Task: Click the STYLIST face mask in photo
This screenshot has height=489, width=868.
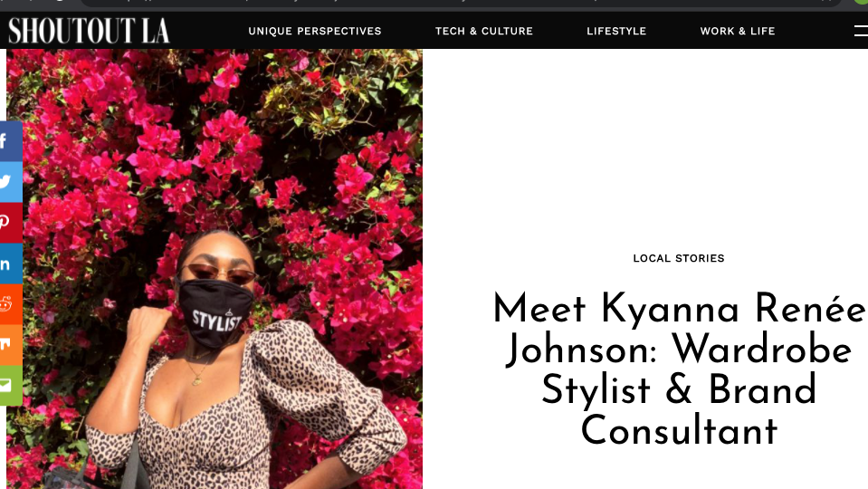Action: pyautogui.click(x=215, y=313)
